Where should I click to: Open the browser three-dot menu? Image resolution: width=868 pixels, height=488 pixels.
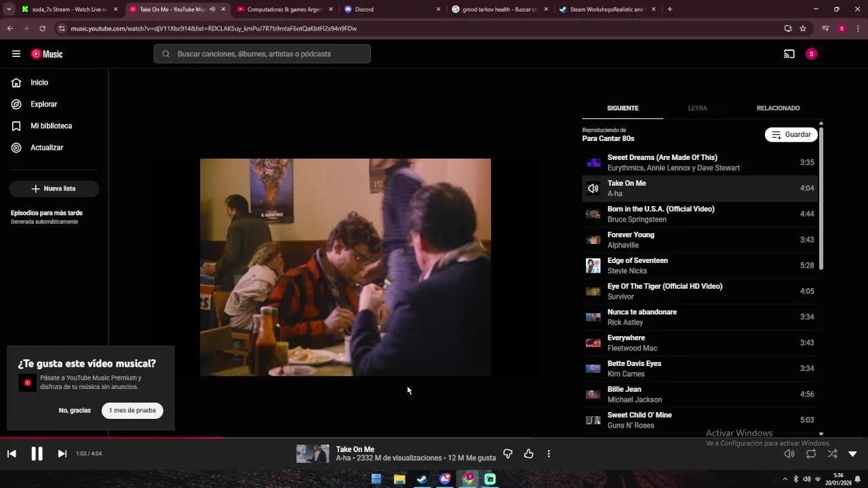point(859,28)
